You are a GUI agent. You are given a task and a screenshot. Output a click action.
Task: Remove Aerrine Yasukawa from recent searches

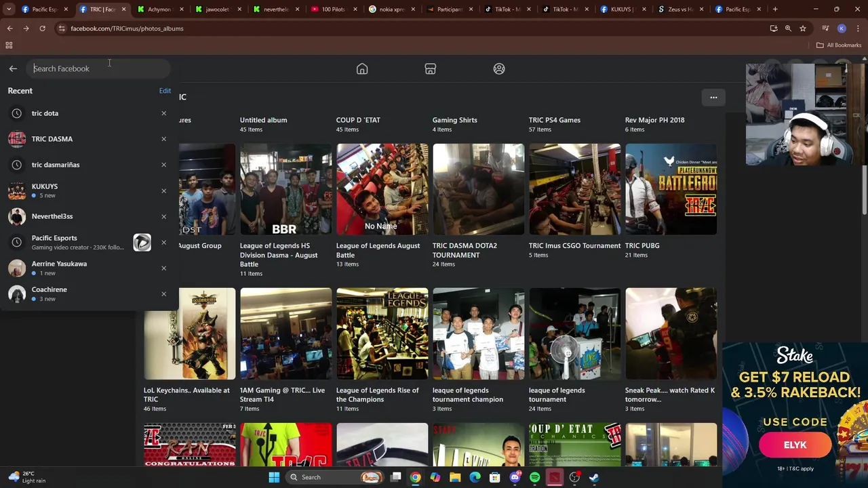click(163, 268)
